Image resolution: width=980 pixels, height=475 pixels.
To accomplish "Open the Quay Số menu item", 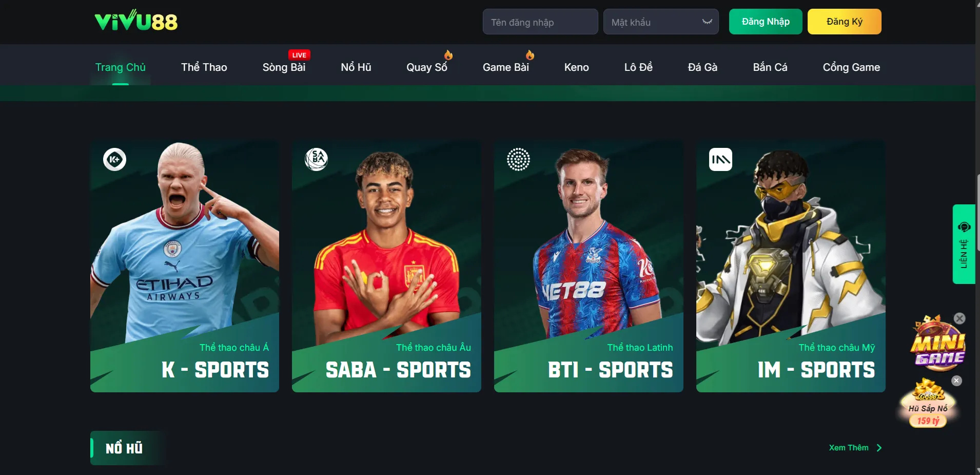I will (427, 67).
